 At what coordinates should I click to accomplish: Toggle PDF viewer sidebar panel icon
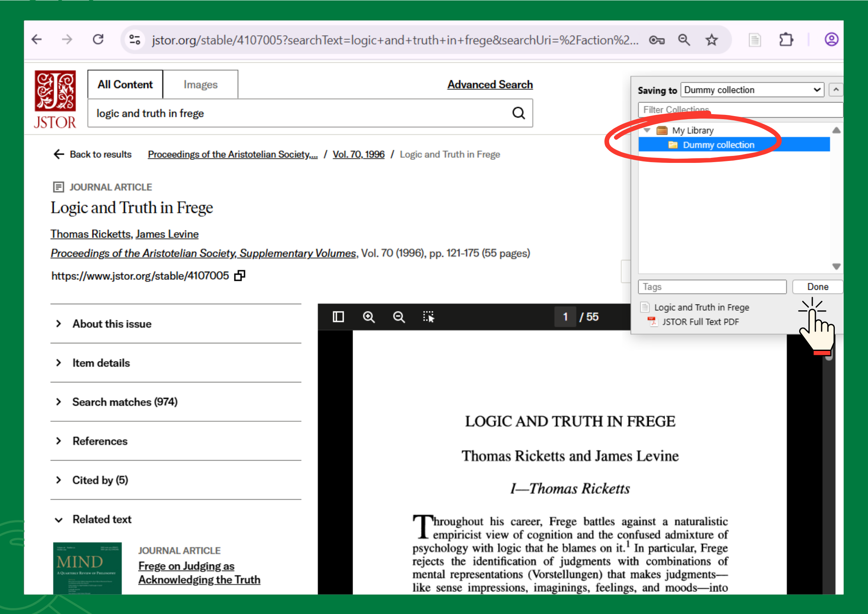click(x=338, y=317)
